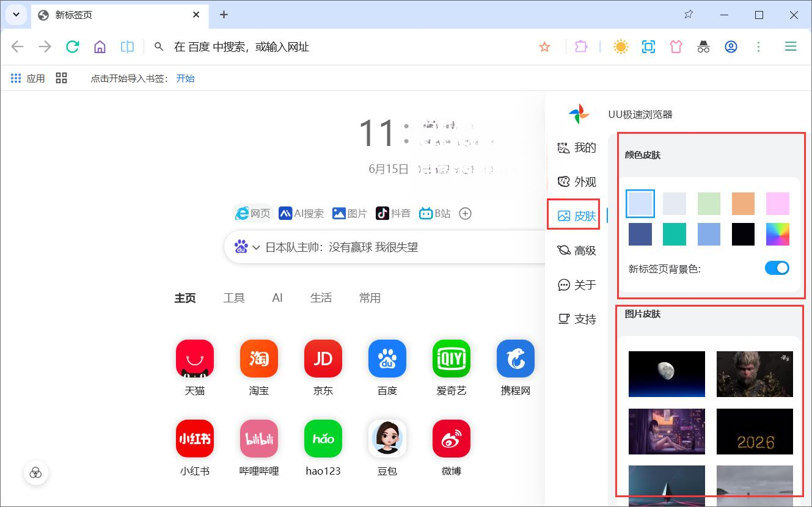
Task: Add a search engine with plus circle
Action: (x=465, y=213)
